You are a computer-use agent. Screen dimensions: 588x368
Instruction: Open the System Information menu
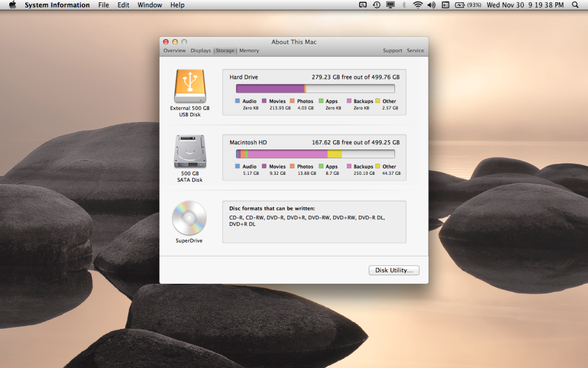point(57,5)
